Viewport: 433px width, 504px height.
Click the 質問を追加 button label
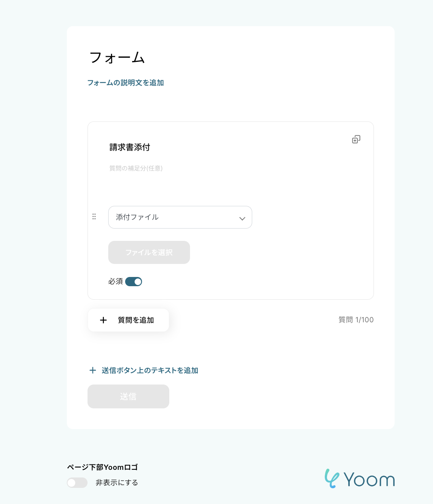[x=136, y=320]
